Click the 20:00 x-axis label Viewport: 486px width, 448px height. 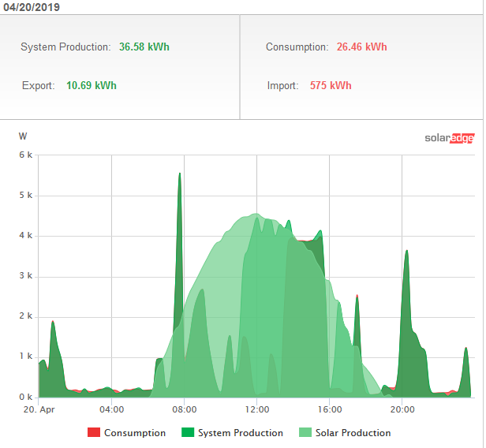click(402, 409)
